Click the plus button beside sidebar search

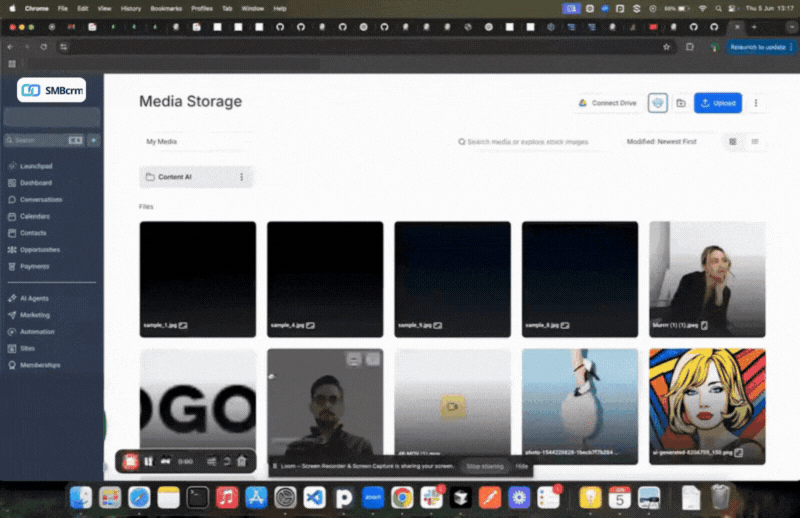94,140
